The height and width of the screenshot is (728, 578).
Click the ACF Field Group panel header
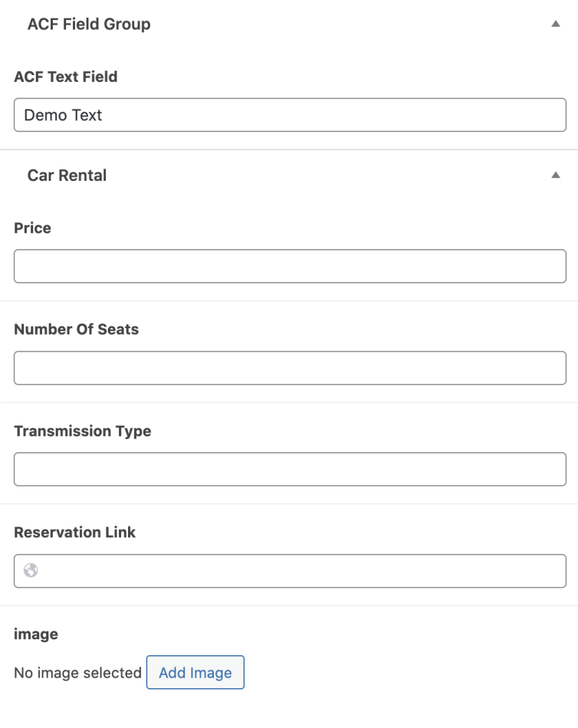pyautogui.click(x=89, y=24)
